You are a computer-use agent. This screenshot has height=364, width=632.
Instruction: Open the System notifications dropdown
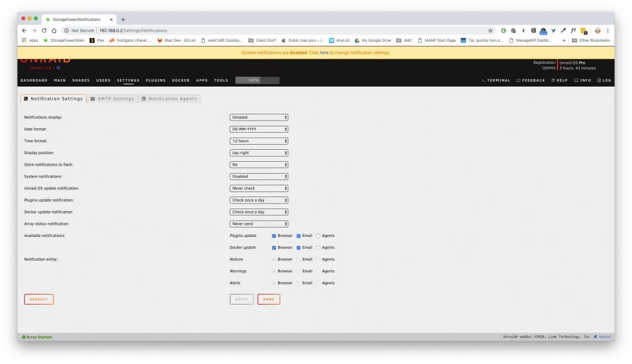[258, 176]
